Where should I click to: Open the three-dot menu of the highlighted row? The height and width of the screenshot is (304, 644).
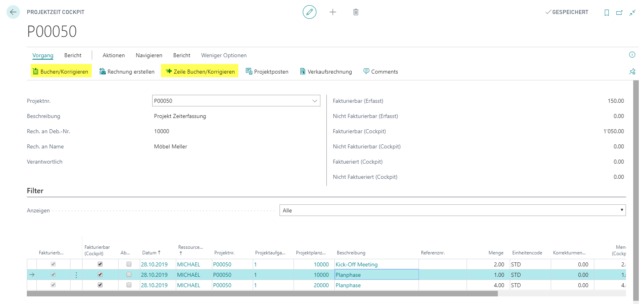click(x=76, y=275)
